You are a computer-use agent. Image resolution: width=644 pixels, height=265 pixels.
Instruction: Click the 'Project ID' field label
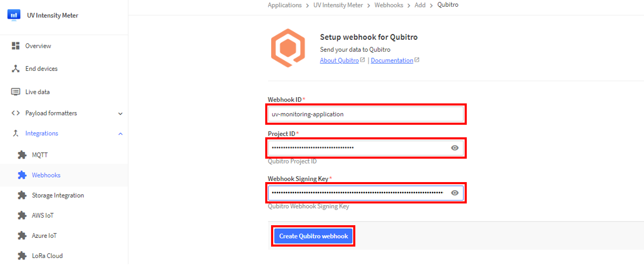(x=282, y=134)
